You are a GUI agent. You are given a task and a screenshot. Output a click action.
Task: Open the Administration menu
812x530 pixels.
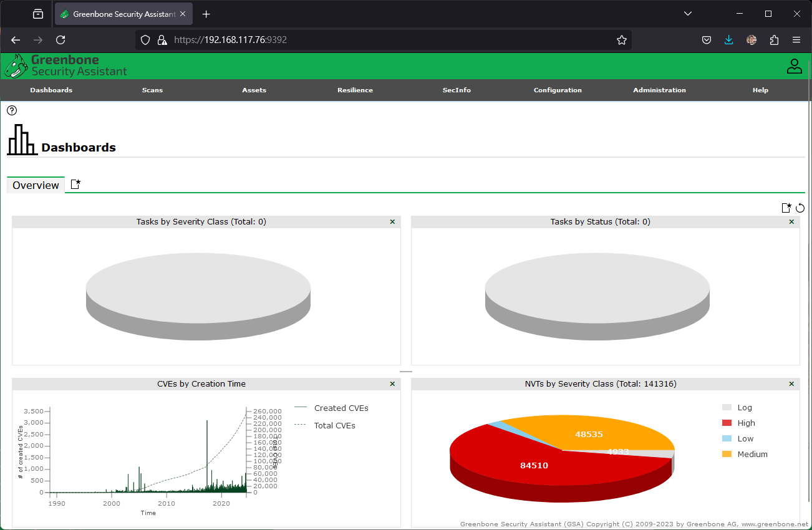pyautogui.click(x=659, y=90)
